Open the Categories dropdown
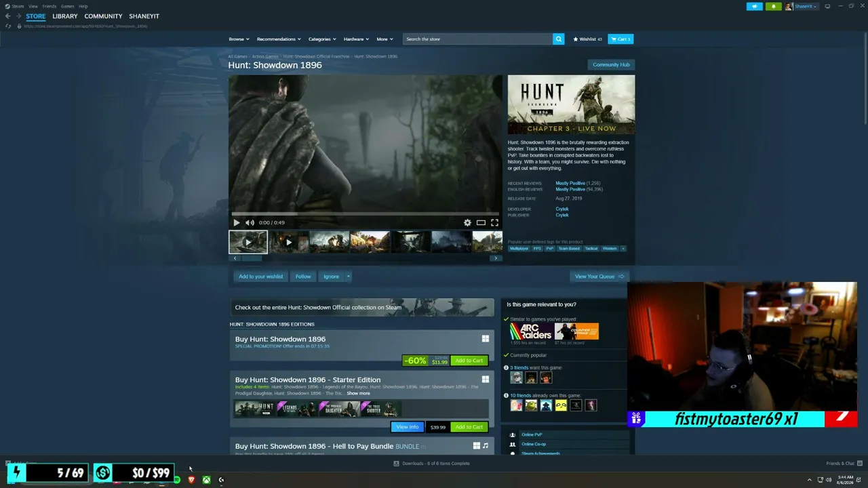 [322, 39]
